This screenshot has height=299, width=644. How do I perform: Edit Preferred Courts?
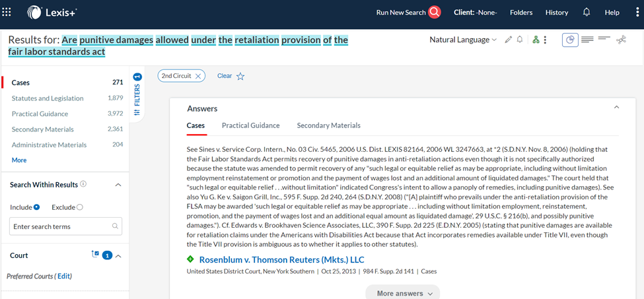(63, 276)
